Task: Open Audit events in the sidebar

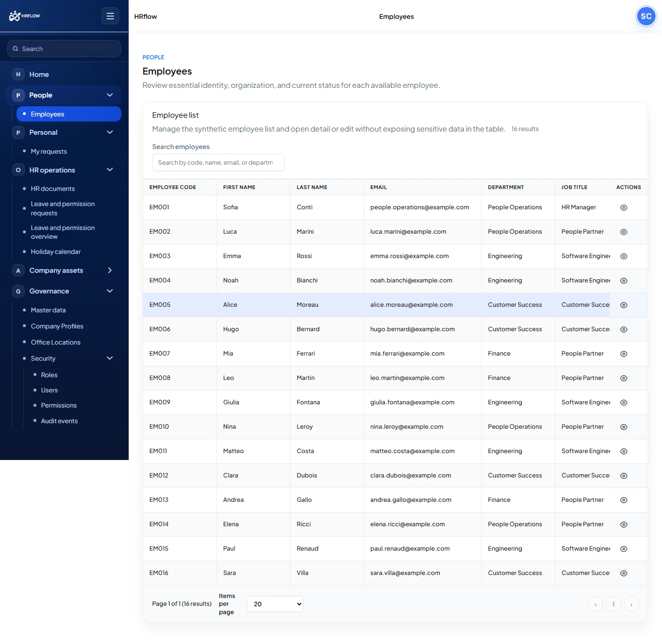Action: (59, 421)
